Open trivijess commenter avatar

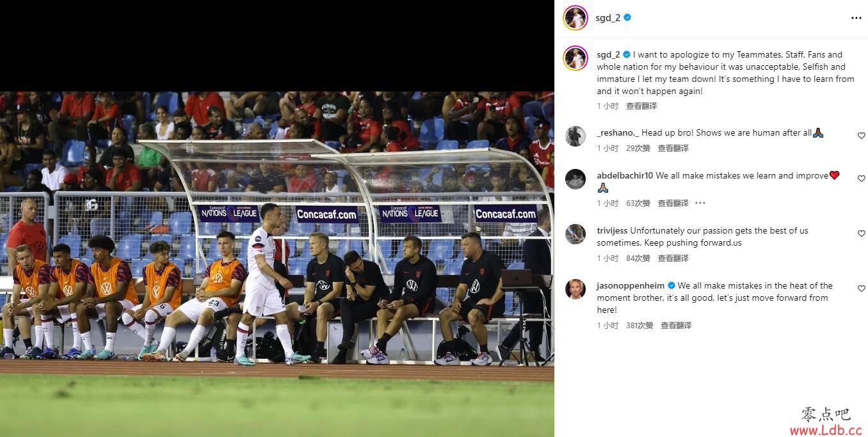[575, 234]
